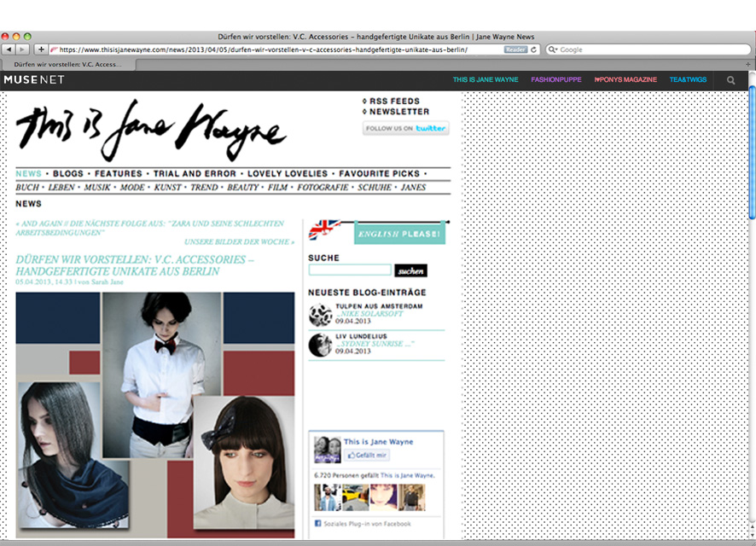Click the English Please banner
The width and height of the screenshot is (756, 546).
399,233
